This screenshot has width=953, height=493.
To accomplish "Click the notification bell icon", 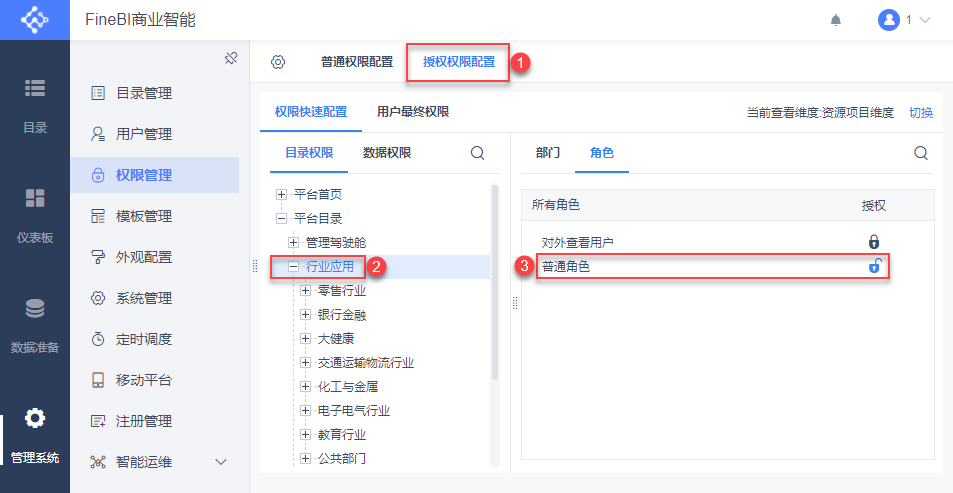I will 836,21.
